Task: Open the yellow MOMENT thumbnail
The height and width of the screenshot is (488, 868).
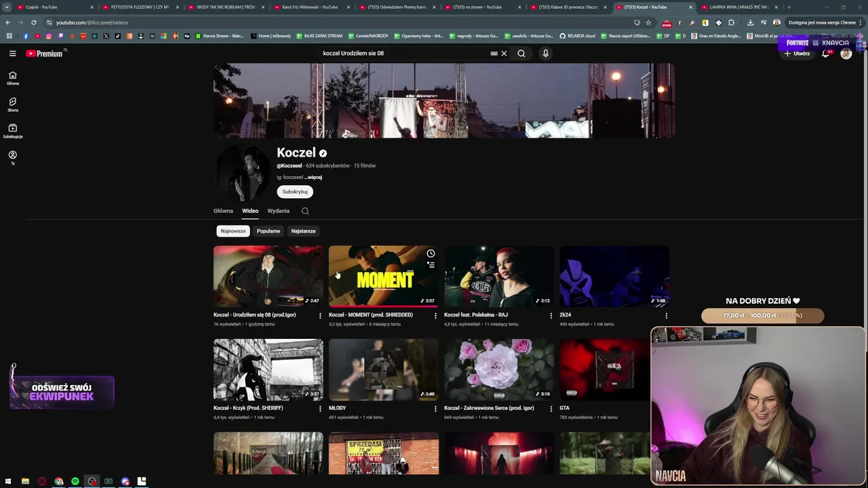Action: (384, 277)
